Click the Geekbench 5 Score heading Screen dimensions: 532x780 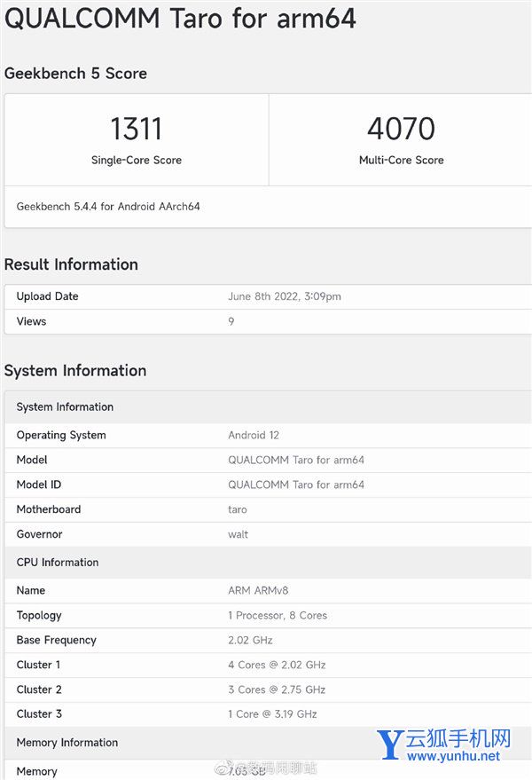coord(75,74)
